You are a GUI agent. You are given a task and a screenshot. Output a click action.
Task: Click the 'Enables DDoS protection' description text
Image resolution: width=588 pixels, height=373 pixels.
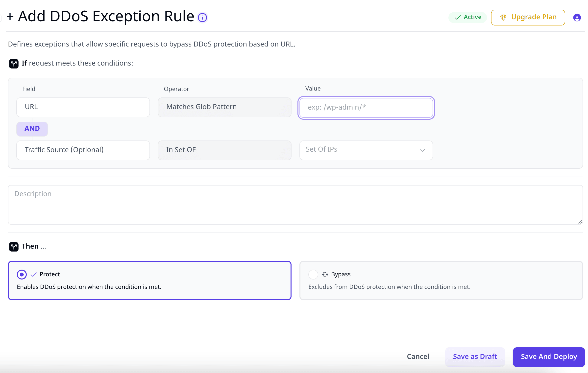[x=89, y=287]
